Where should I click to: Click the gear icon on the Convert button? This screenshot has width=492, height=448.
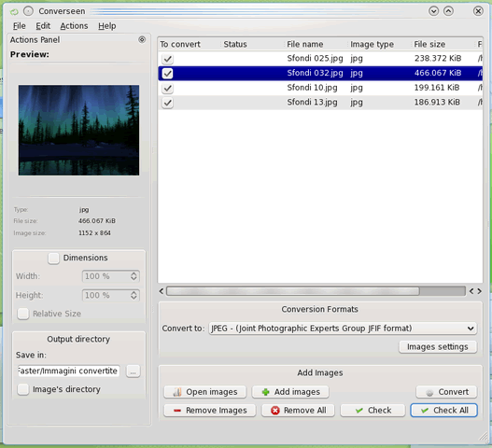tap(429, 392)
